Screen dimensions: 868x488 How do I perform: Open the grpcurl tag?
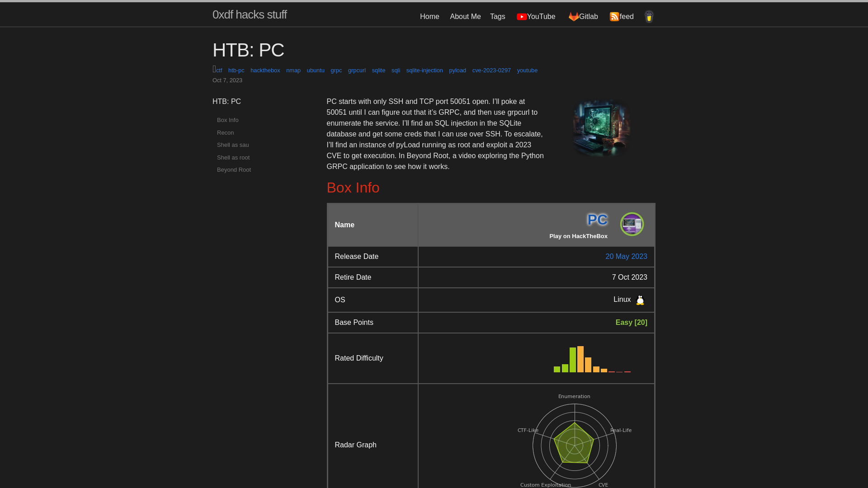(x=357, y=70)
